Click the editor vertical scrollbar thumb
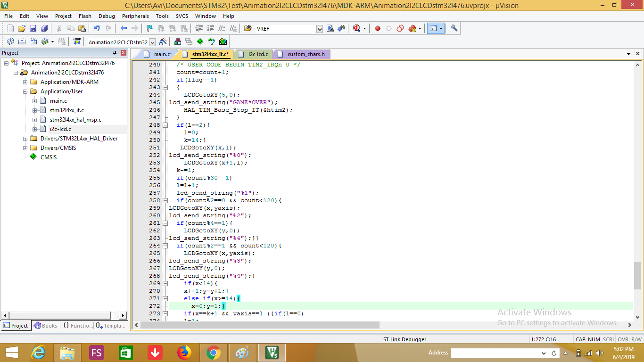The image size is (644, 362). [637, 276]
